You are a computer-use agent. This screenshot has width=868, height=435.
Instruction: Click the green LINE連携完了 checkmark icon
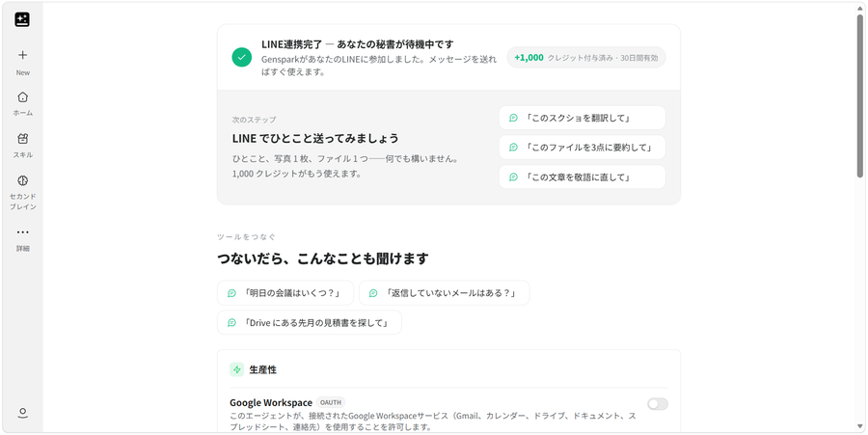(x=242, y=57)
